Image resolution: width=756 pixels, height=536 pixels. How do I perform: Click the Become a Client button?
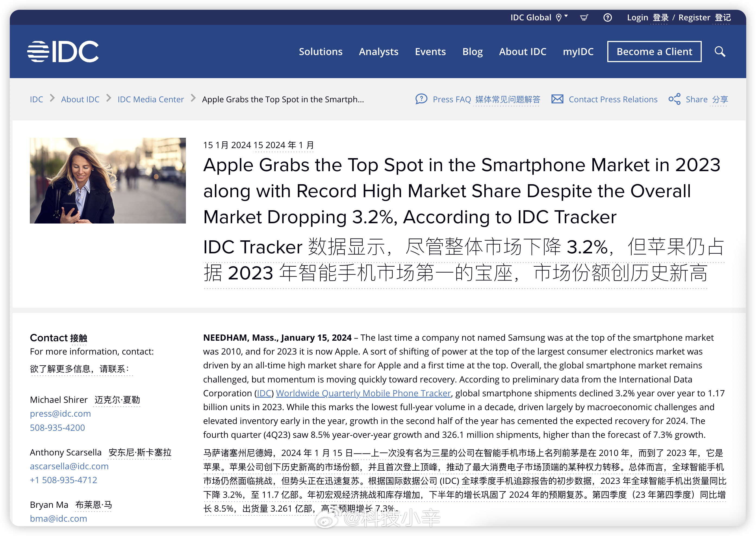(x=655, y=52)
